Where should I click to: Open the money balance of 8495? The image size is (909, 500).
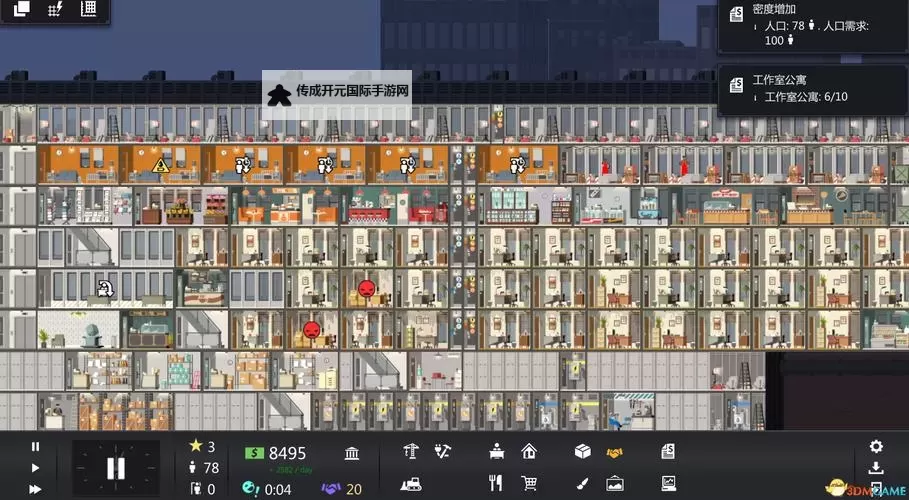tap(276, 452)
